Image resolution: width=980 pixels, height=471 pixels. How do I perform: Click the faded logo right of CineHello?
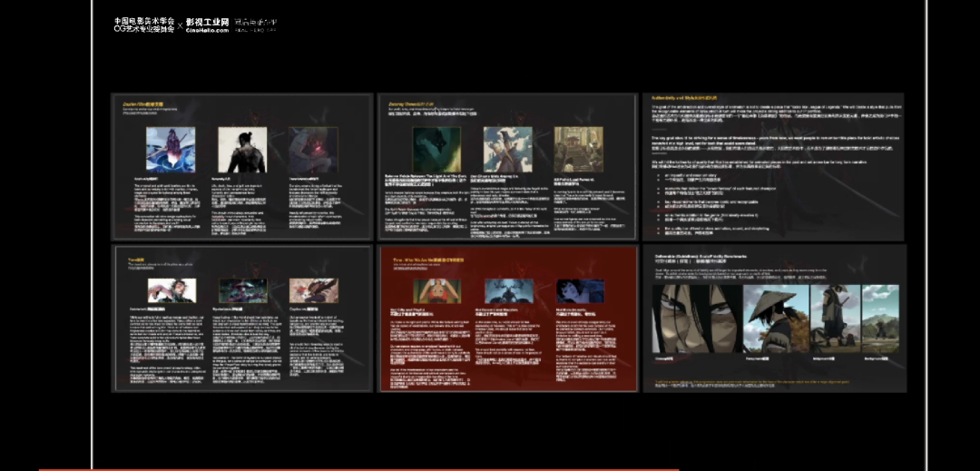pos(256,24)
